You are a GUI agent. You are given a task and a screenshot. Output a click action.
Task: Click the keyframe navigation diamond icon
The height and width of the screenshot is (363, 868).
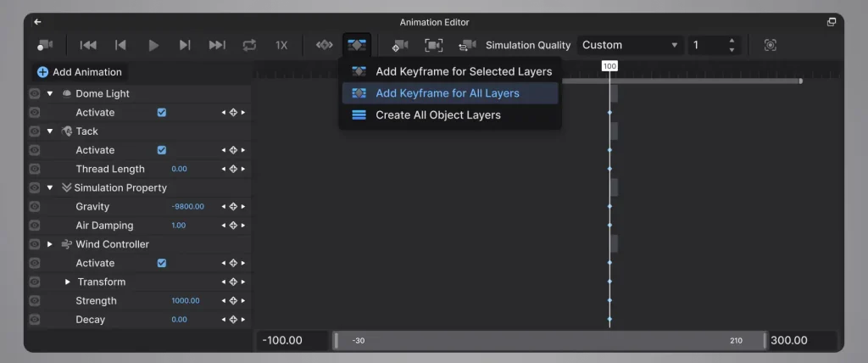click(325, 45)
